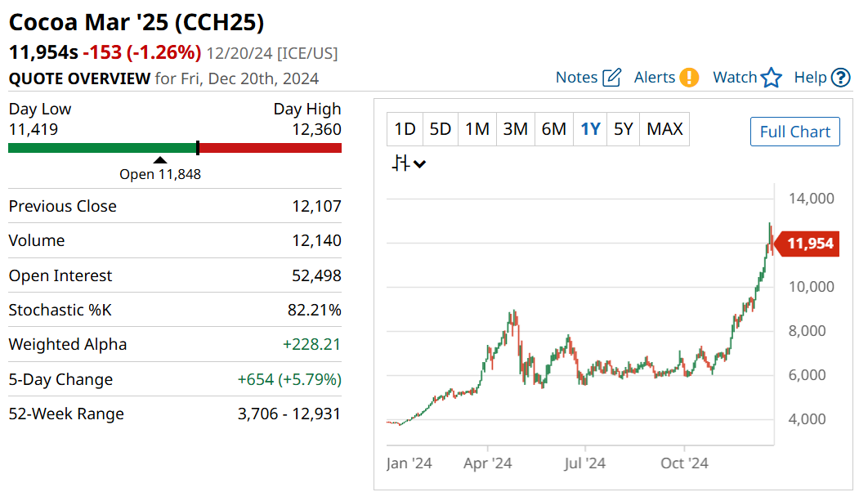Select the 1M time range

[477, 129]
